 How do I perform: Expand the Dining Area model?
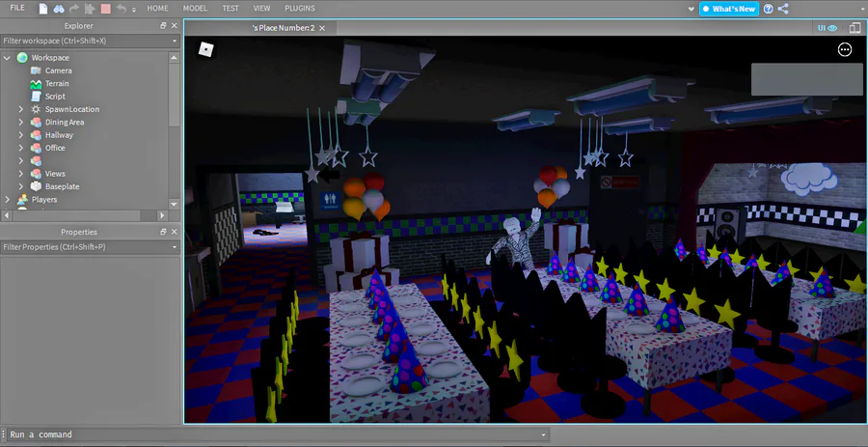coord(21,122)
